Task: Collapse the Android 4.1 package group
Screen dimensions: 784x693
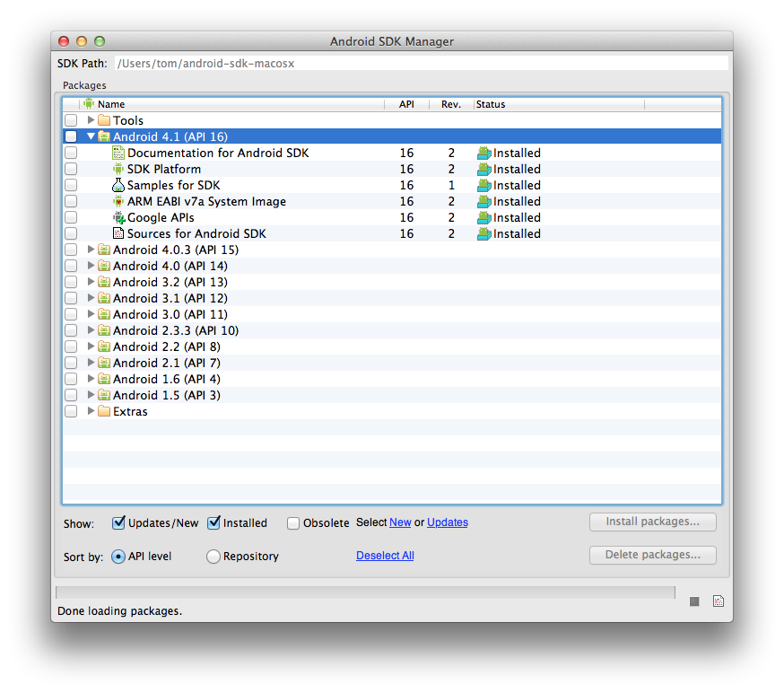Action: [x=90, y=136]
